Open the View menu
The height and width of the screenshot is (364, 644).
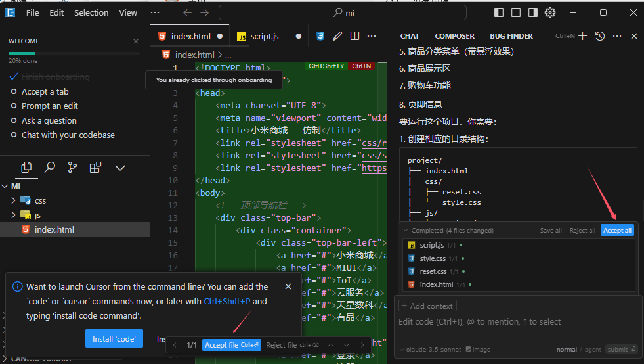point(128,12)
